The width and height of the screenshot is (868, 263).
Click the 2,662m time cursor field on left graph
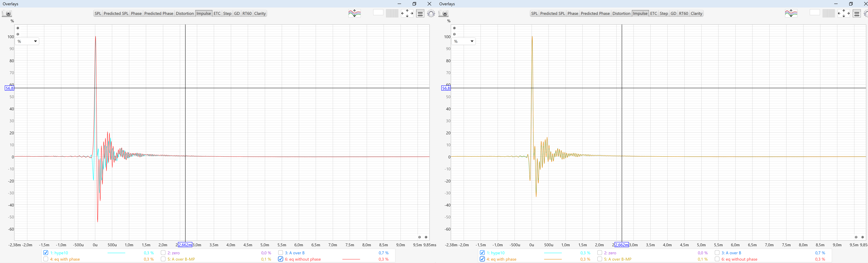click(x=185, y=245)
